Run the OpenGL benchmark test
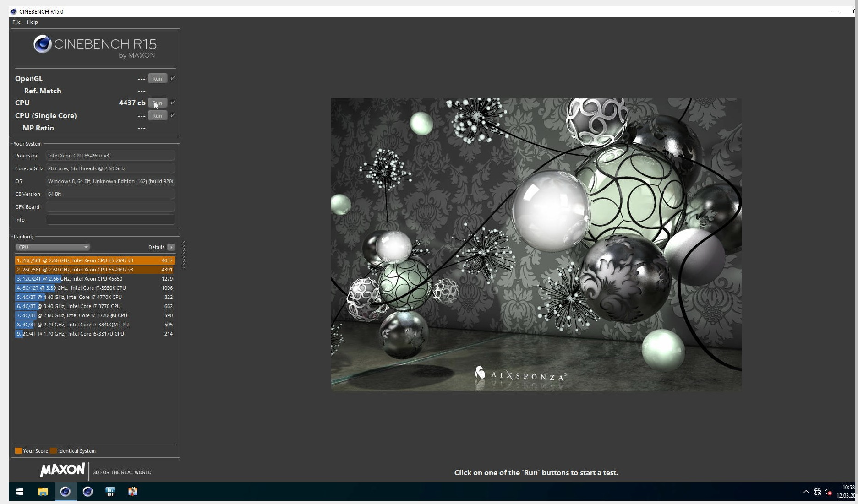 [x=157, y=79]
